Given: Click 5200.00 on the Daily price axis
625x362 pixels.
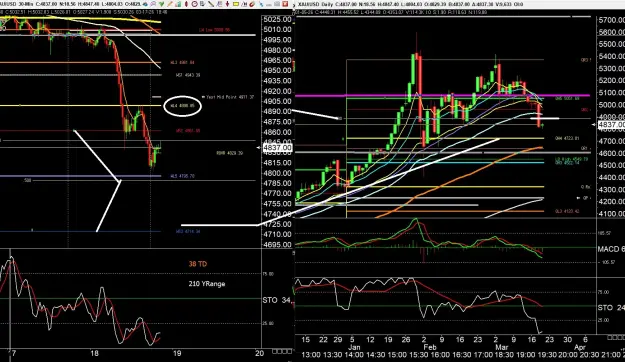Looking at the screenshot, I should point(612,81).
